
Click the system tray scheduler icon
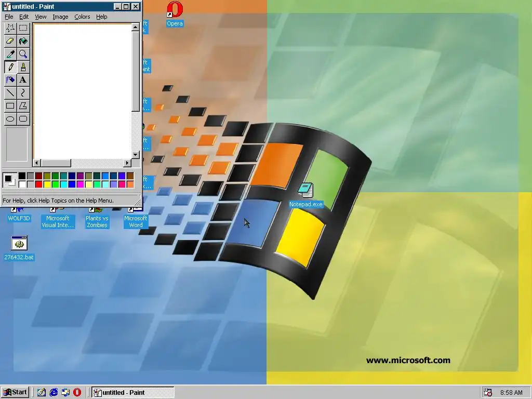tap(488, 392)
